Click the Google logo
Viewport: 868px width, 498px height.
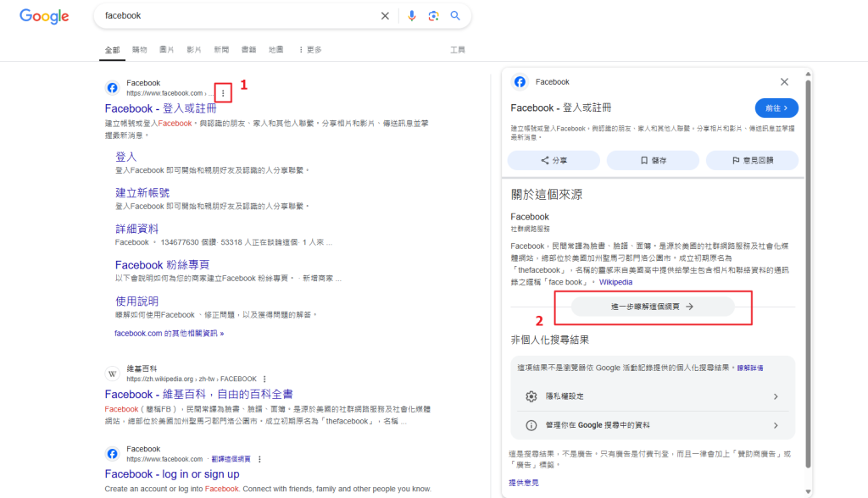[x=44, y=16]
